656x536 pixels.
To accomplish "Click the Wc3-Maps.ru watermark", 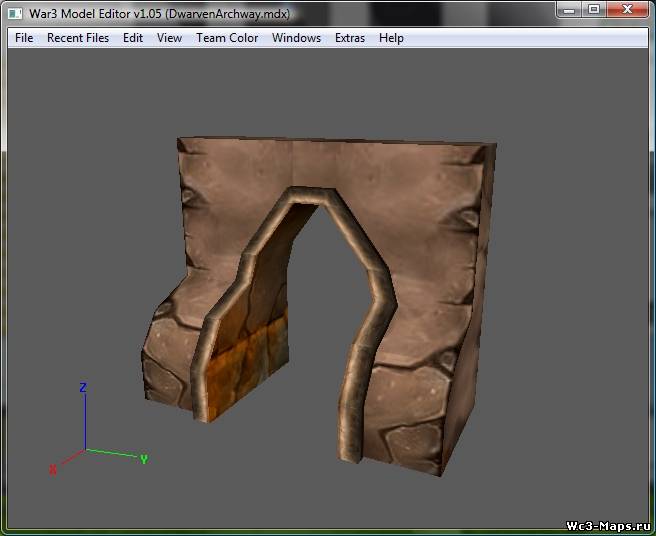I will point(608,525).
